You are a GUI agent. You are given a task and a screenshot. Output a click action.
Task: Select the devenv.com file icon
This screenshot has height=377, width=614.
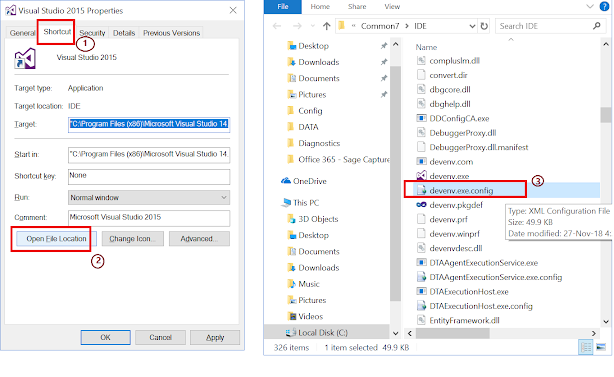(x=421, y=162)
